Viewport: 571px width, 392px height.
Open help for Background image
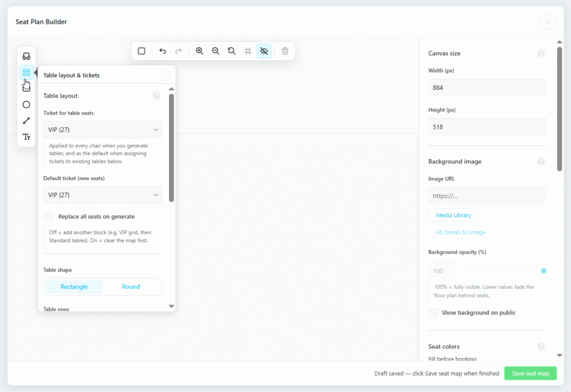coord(541,161)
